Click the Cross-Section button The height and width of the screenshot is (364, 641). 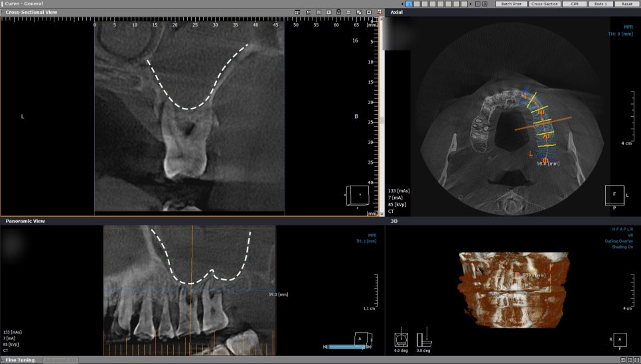(545, 4)
